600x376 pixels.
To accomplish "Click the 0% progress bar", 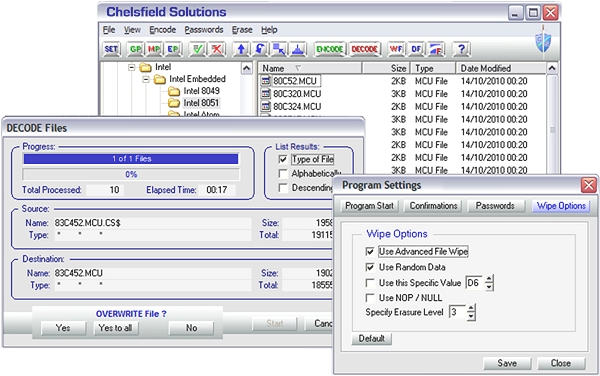I will 131,174.
